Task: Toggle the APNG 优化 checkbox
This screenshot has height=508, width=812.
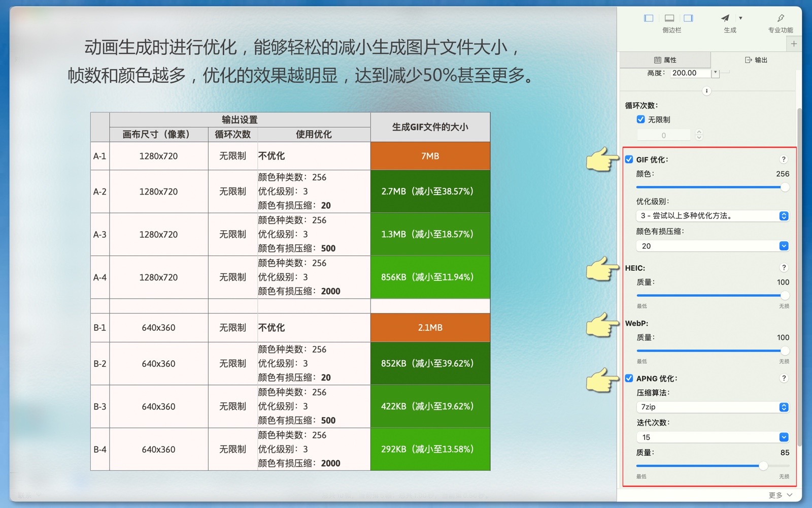Action: pos(629,378)
